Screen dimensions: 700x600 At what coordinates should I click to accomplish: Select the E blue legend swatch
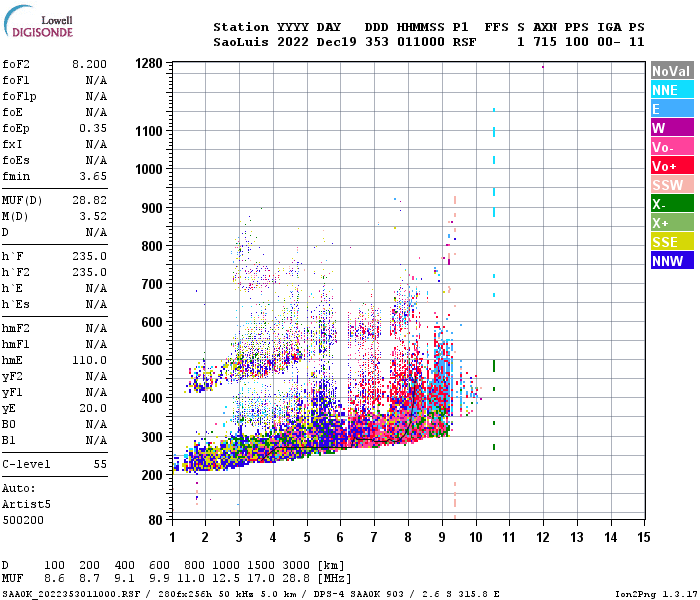pos(672,109)
